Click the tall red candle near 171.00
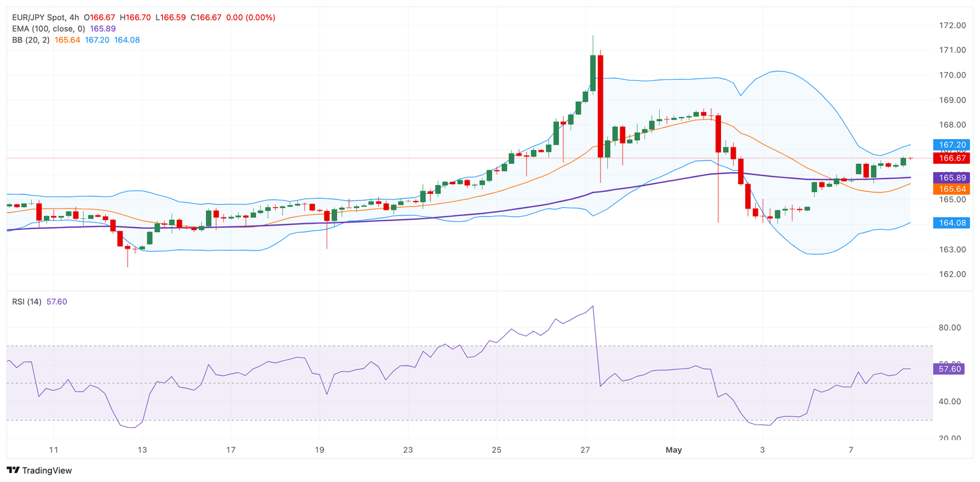Screen dimensions: 980x482 600,105
